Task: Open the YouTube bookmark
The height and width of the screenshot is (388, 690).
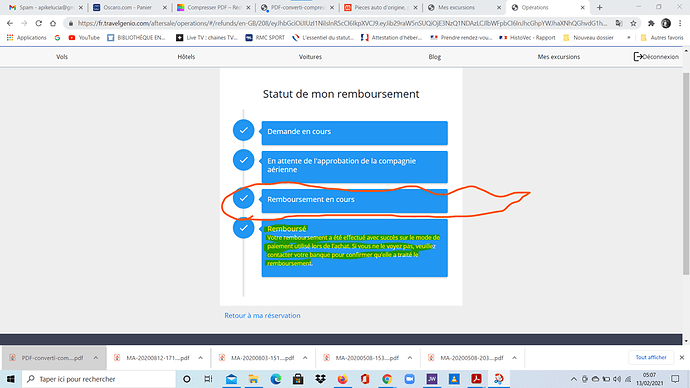Action: (84, 38)
